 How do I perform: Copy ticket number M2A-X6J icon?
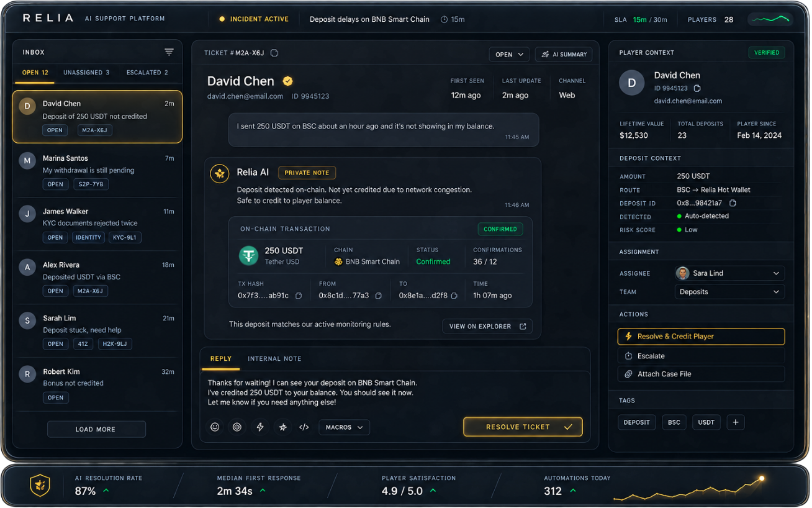coord(274,53)
